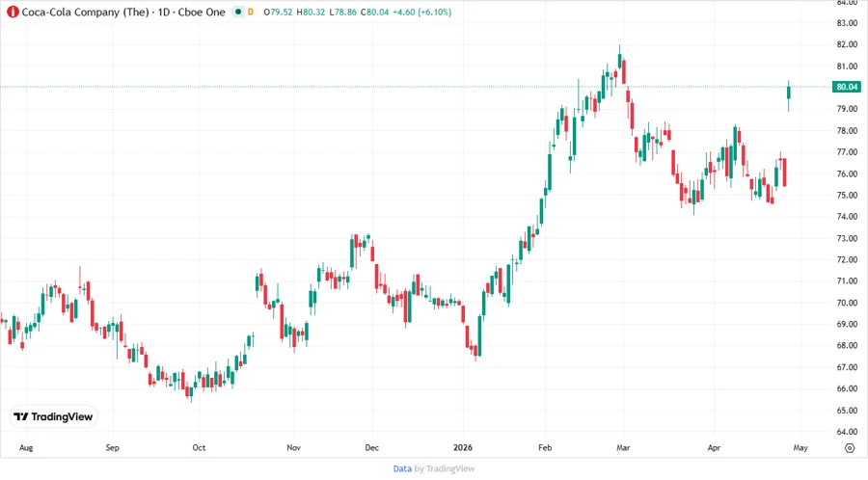Click the high value H80.32
Screen dimensions: 868x480
(312, 13)
